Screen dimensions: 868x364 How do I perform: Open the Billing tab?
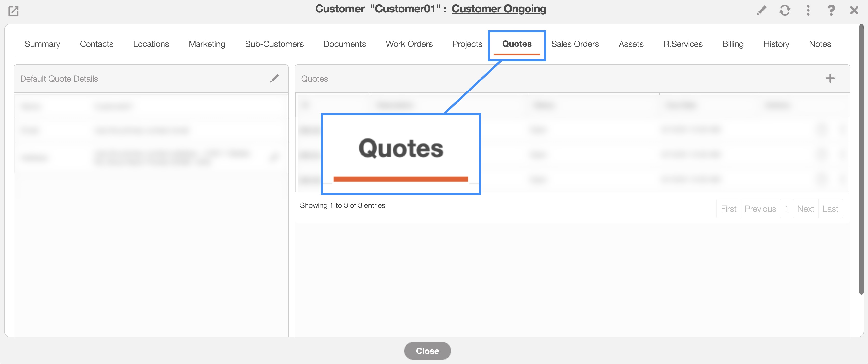733,44
